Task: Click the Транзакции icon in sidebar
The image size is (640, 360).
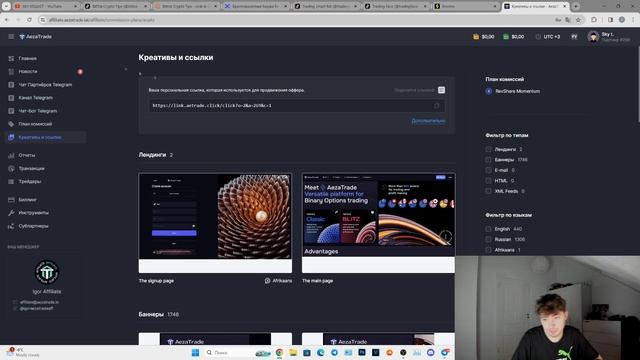Action: click(x=11, y=168)
